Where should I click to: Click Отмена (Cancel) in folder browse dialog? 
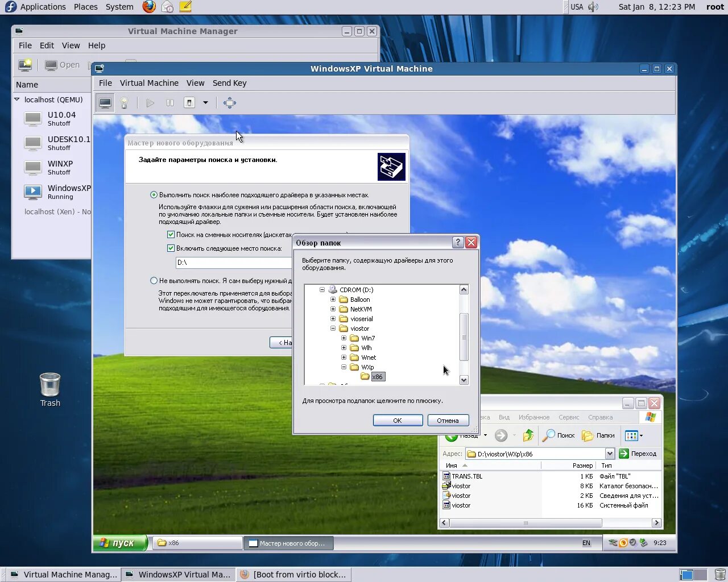point(448,421)
